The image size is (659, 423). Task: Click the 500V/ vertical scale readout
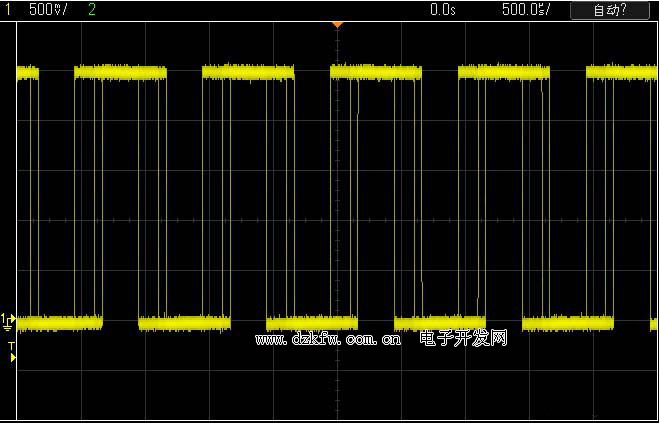point(48,9)
